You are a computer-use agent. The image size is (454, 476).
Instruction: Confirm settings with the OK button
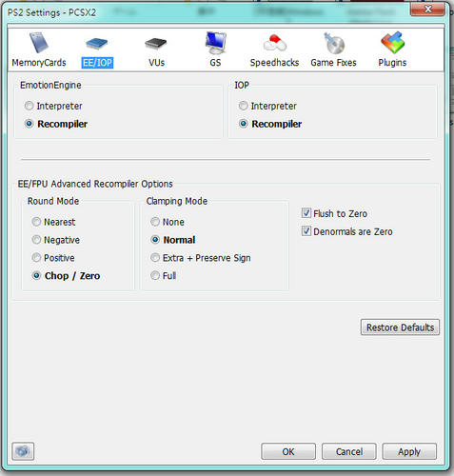(x=288, y=451)
